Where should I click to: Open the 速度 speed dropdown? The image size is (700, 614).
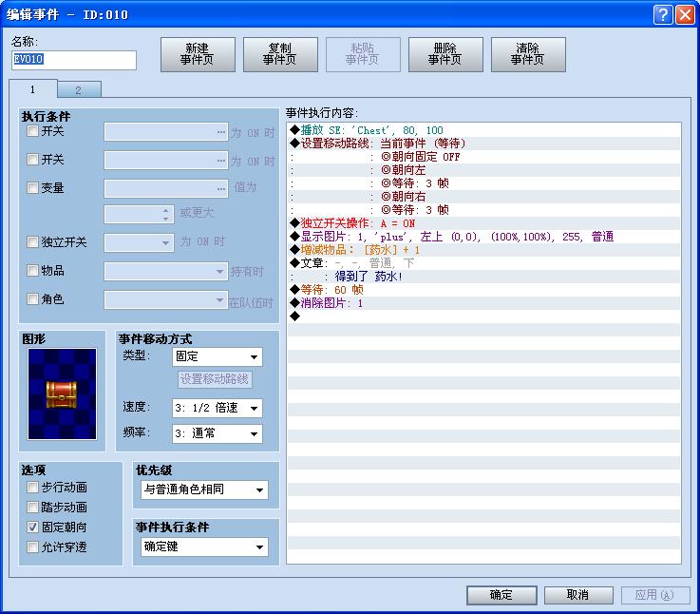217,408
